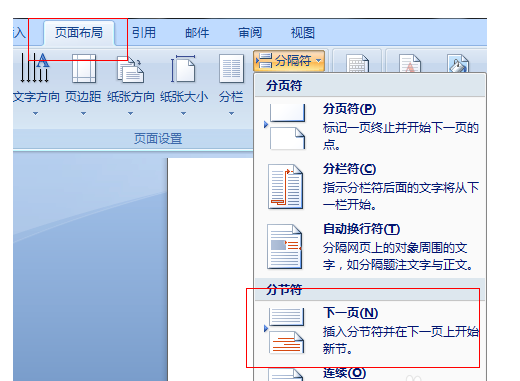Expand the 纸张方向 dropdown arrow
520x381 pixels.
(x=130, y=114)
